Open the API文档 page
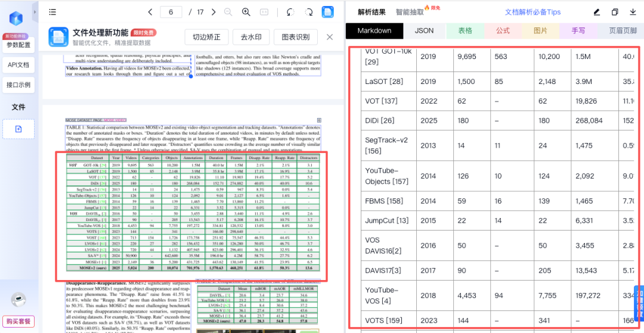 (x=18, y=65)
